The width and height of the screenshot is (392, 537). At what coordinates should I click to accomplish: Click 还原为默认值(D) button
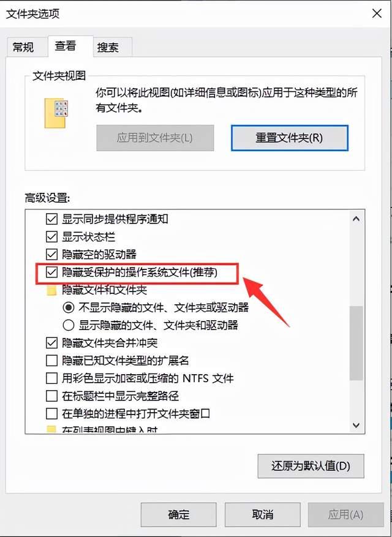[311, 466]
